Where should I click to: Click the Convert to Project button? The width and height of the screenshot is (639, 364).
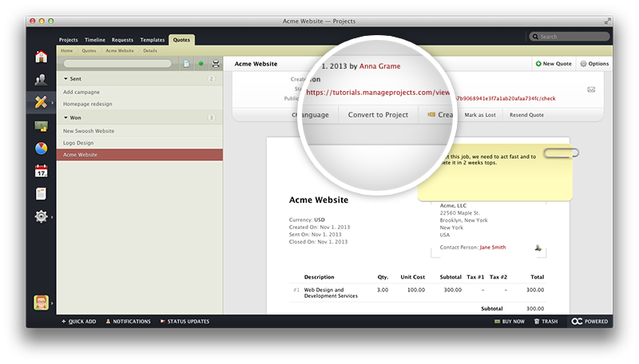click(378, 115)
